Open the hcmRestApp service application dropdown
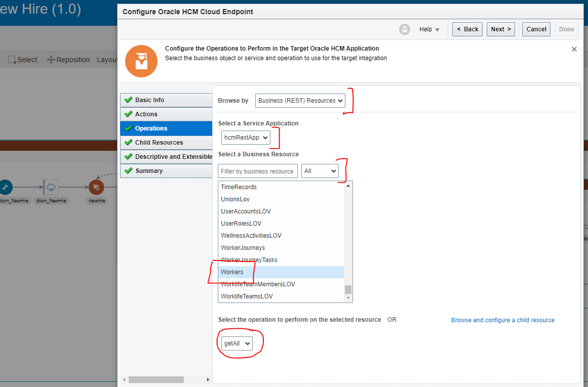Screen dimensions: 588x387 246,138
